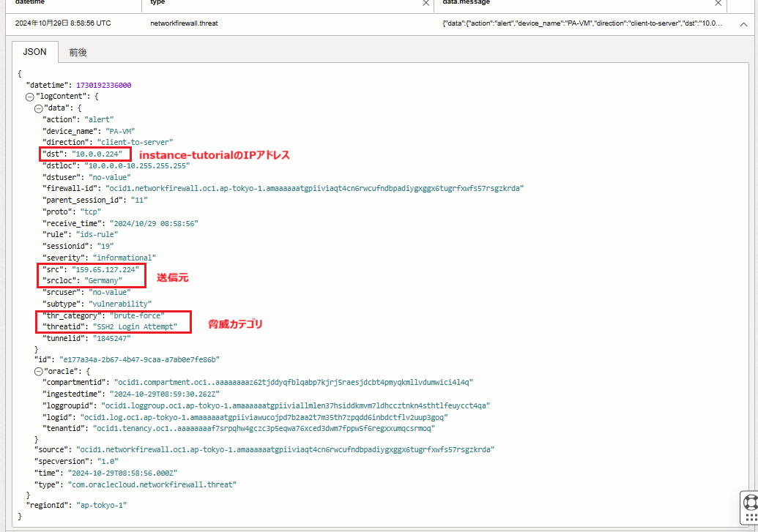Screen dimensions: 758x532
Task: Click the grid handle below the help icon
Action: click(x=750, y=521)
